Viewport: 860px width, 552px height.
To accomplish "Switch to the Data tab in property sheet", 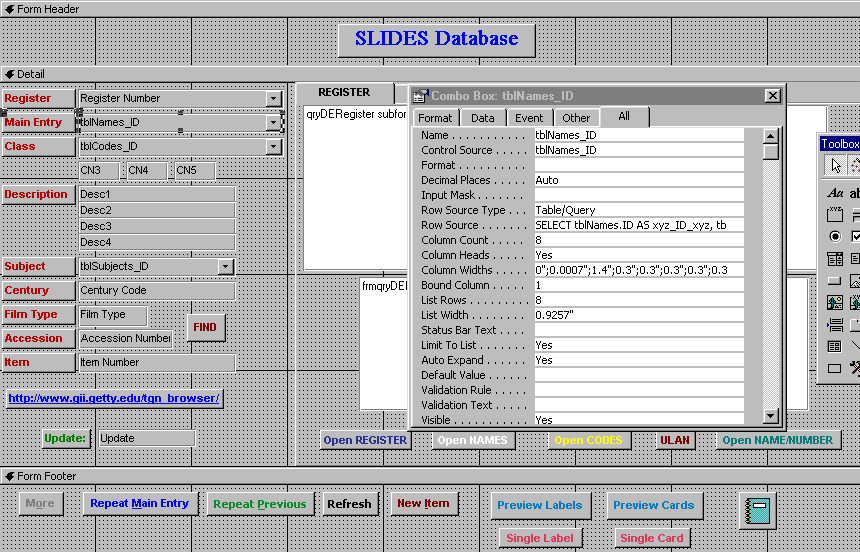I will [x=483, y=118].
